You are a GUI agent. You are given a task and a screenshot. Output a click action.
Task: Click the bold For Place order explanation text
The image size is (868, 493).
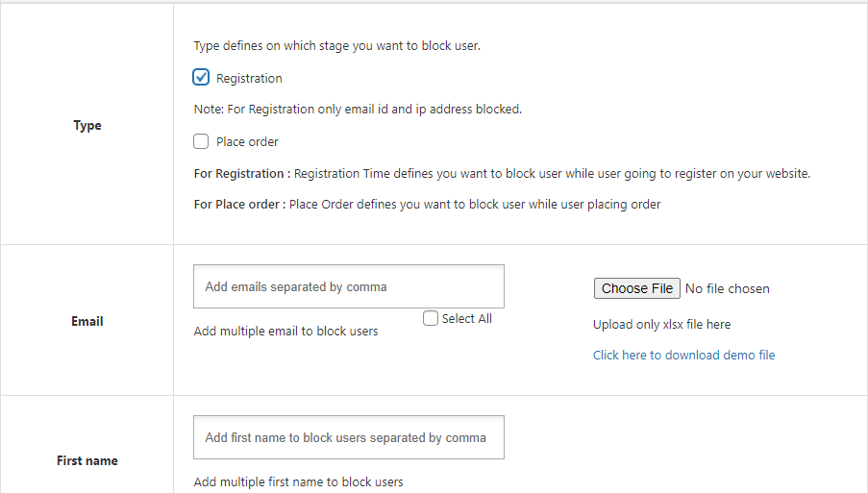point(239,205)
